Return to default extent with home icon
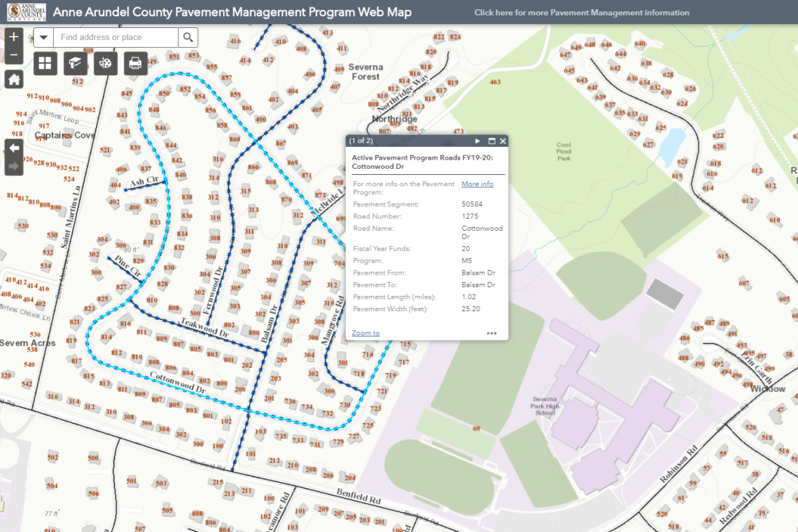798x532 pixels. [13, 78]
